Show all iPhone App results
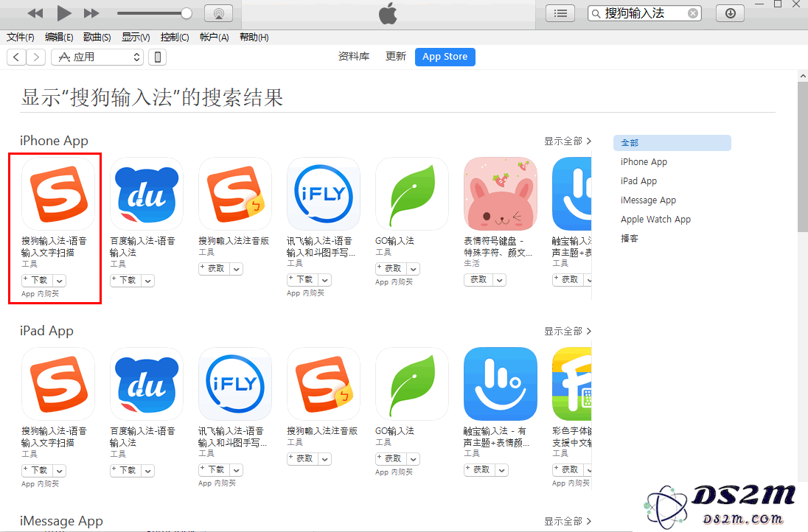Viewport: 808px width, 532px height. pos(568,141)
